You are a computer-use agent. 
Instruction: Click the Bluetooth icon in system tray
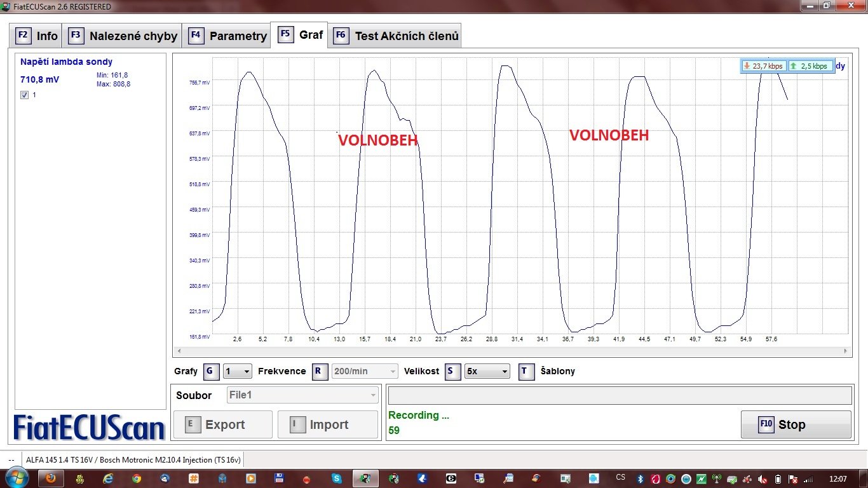[x=641, y=478]
